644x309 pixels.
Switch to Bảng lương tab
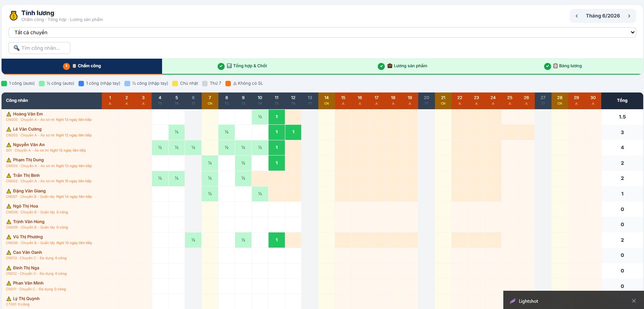click(x=563, y=66)
